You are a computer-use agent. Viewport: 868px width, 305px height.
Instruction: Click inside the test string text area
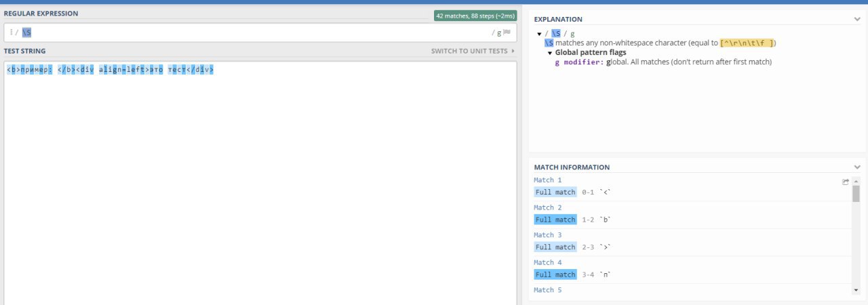tap(260, 183)
